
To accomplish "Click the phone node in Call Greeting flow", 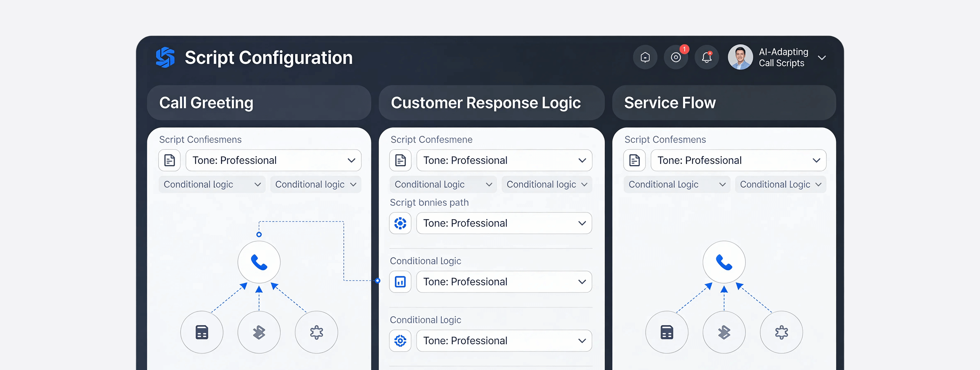I will click(259, 262).
